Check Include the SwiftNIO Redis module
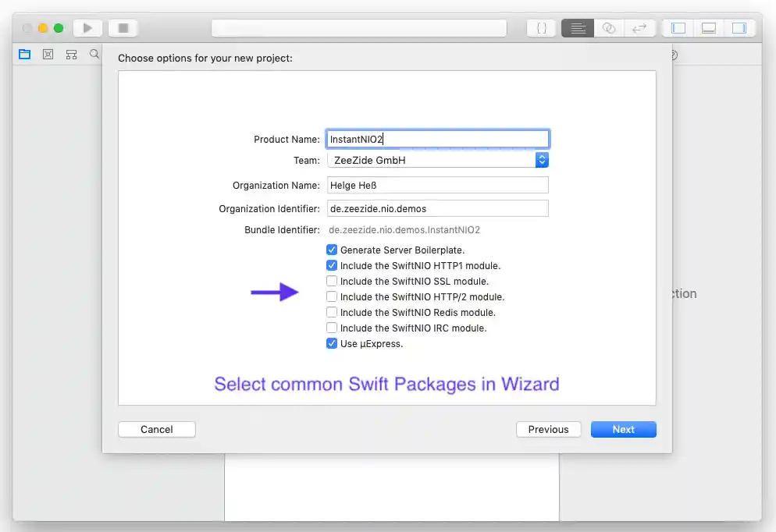Image resolution: width=776 pixels, height=532 pixels. [332, 312]
